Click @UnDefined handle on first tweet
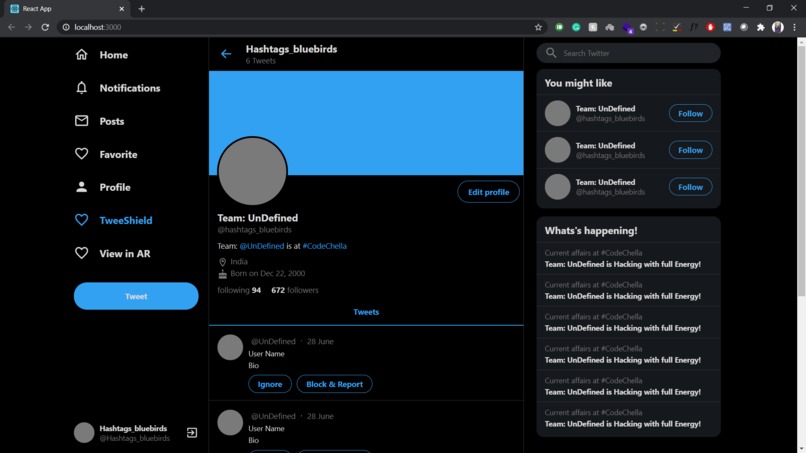 [273, 341]
